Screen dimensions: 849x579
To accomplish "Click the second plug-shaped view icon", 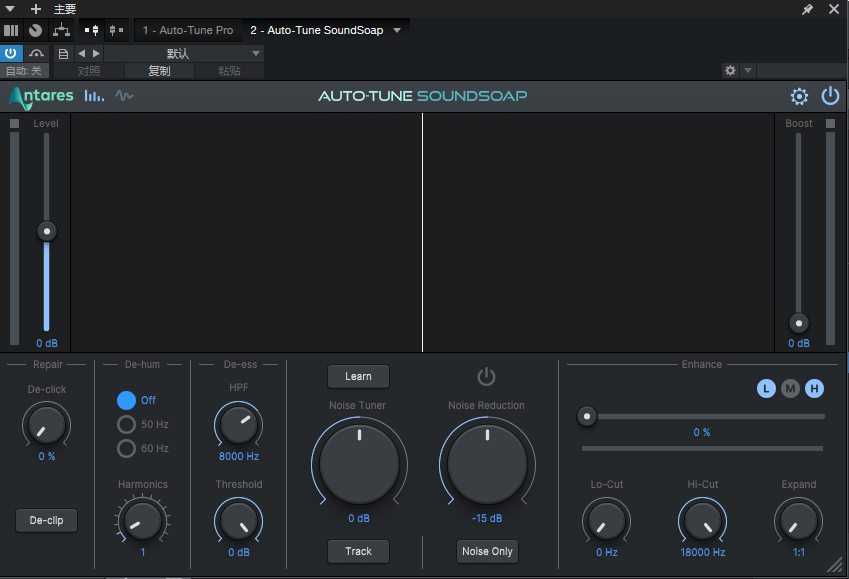I will (116, 30).
